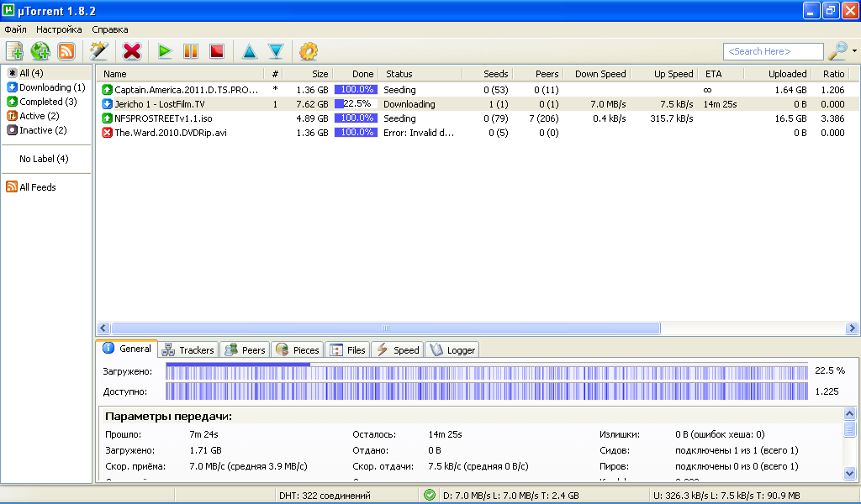Select the Jericho 1 - LostFilm.TV torrent

coord(478,103)
